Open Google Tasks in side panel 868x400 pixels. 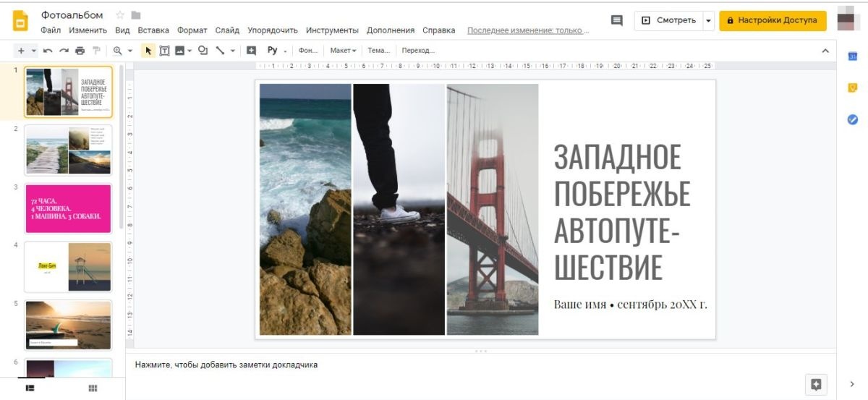pyautogui.click(x=852, y=119)
